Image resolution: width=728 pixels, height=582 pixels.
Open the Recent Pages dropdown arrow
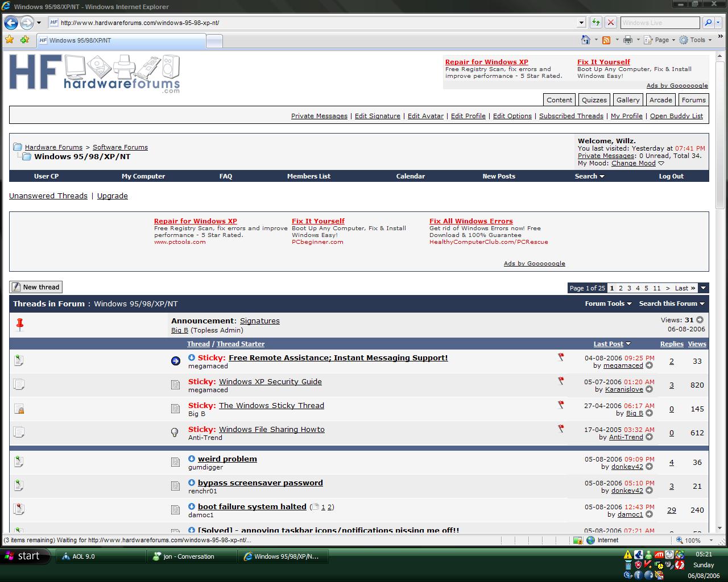coord(39,23)
